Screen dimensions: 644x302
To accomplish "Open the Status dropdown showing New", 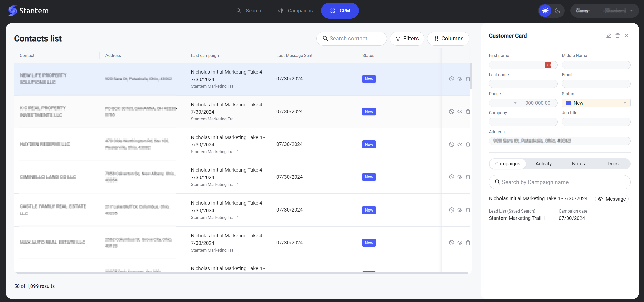I will (596, 103).
